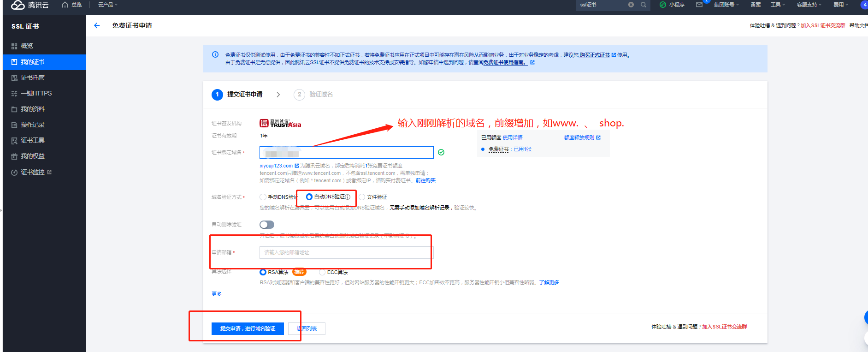The image size is (868, 352).
Task: Open 证书托管 in the sidebar
Action: (32, 78)
